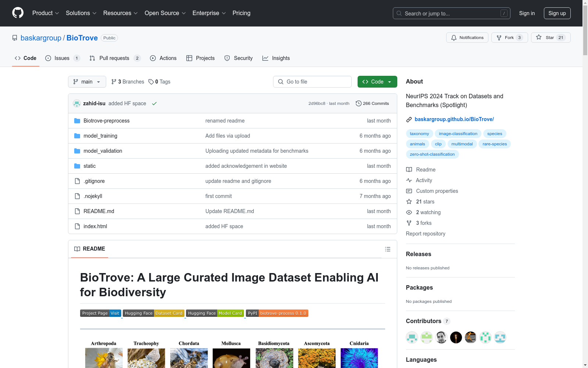The height and width of the screenshot is (368, 588).
Task: Switch to the Insights tab
Action: point(276,58)
